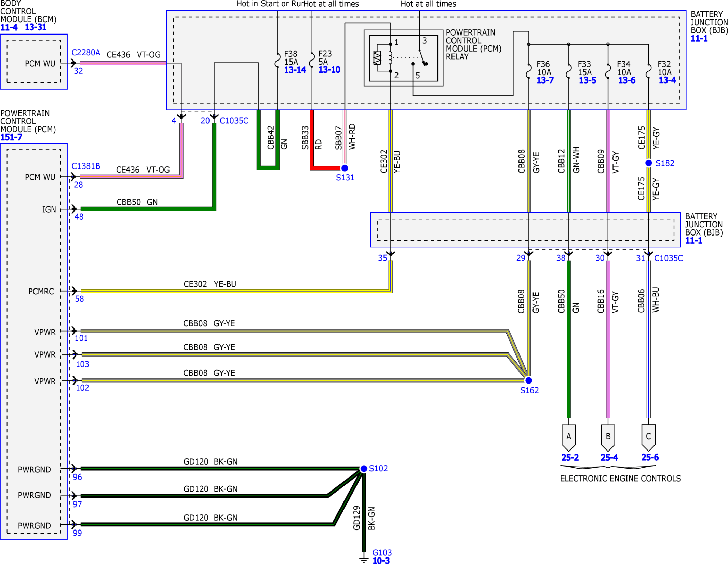728x564 pixels.
Task: Select connector label C1381B
Action: pyautogui.click(x=86, y=166)
